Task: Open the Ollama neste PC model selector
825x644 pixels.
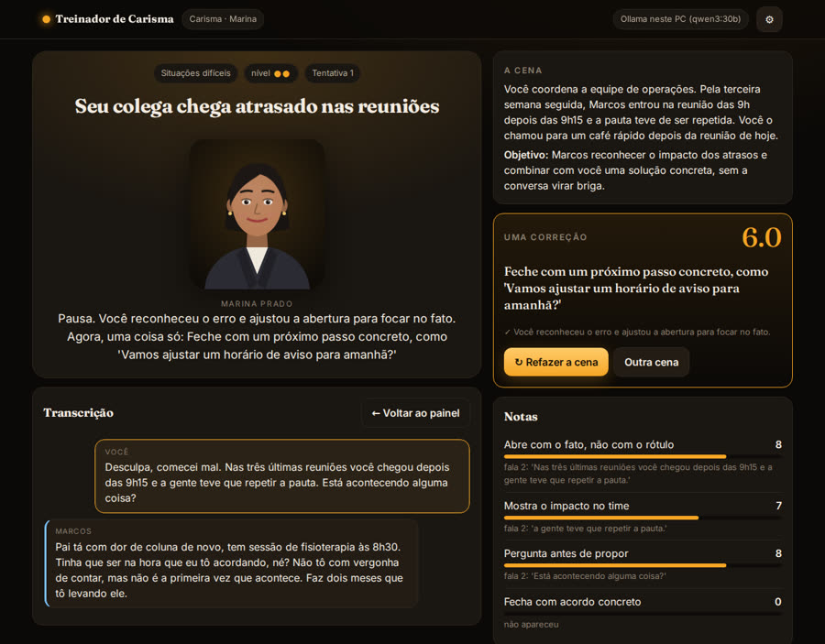Action: [x=680, y=19]
